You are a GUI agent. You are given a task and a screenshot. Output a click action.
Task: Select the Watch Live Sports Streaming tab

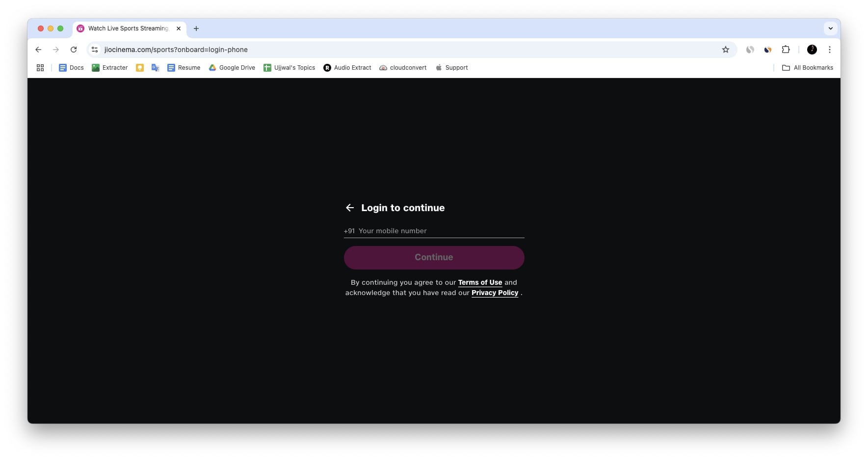point(129,28)
